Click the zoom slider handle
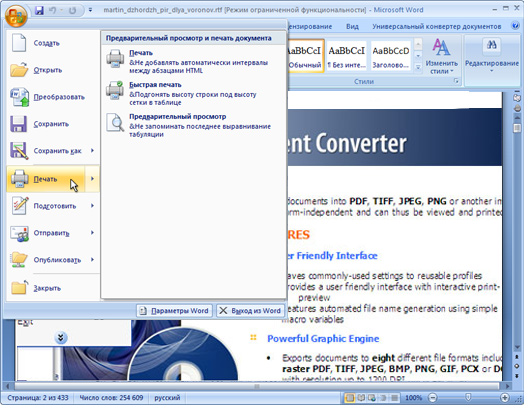The width and height of the screenshot is (530, 410). [x=468, y=397]
